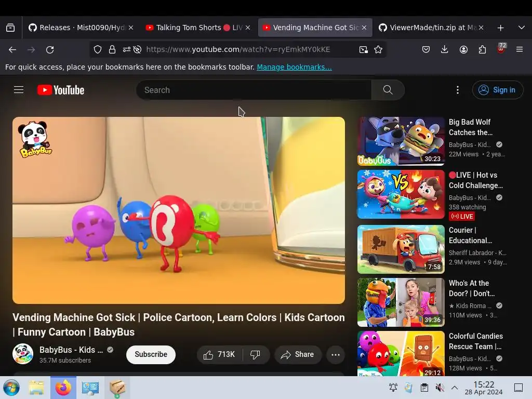The image size is (532, 399).
Task: Click the disabled forward navigation arrow
Action: 31,49
